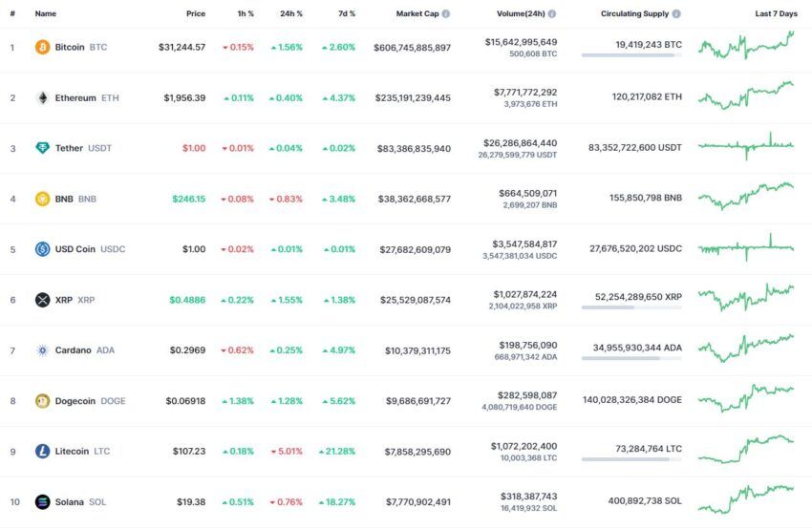Screen dimensions: 812x529
Task: Open the Volume(24h) info icon
Action: tap(552, 14)
